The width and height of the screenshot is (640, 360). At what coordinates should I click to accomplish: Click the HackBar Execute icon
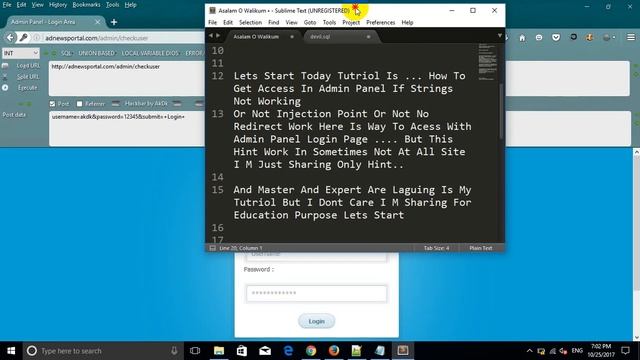[5, 87]
